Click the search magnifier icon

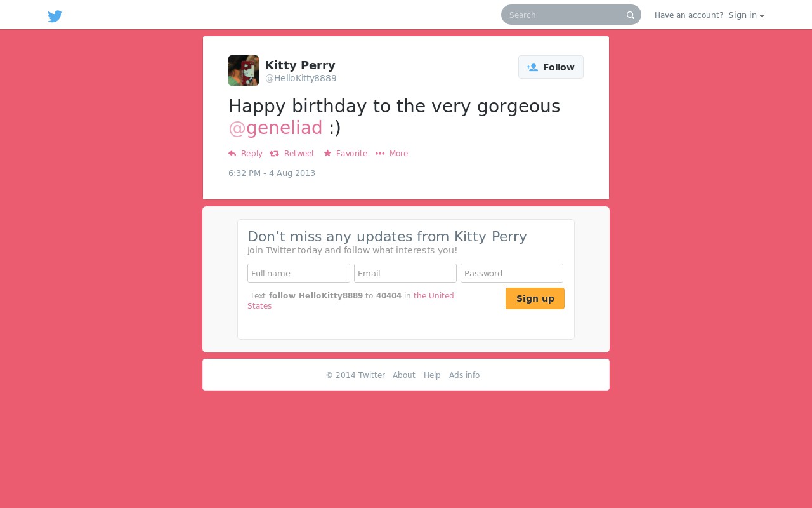[x=631, y=15]
